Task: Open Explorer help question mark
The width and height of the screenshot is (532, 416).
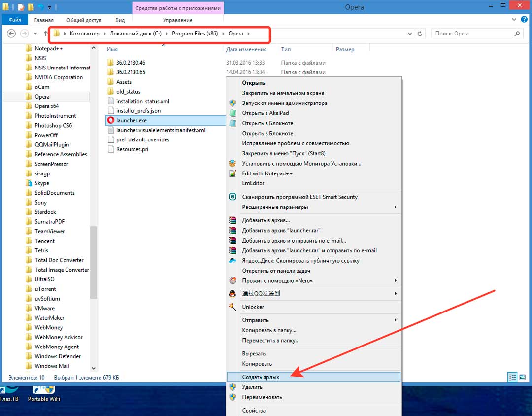Action: click(x=524, y=20)
